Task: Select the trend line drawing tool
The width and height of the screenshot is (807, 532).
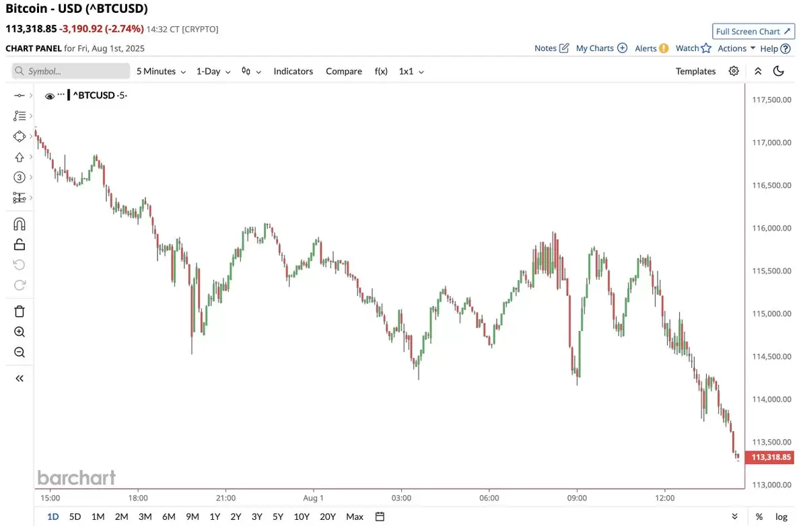Action: 19,96
